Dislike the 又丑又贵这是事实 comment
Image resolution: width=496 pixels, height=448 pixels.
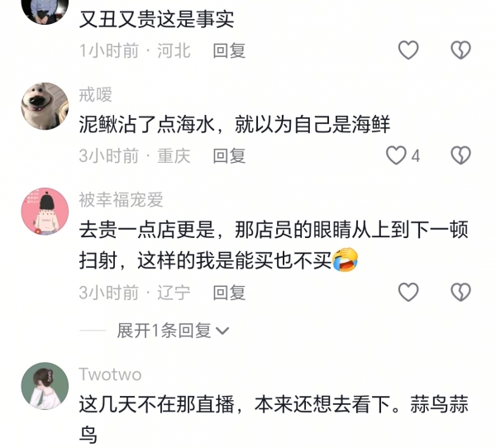pos(460,50)
